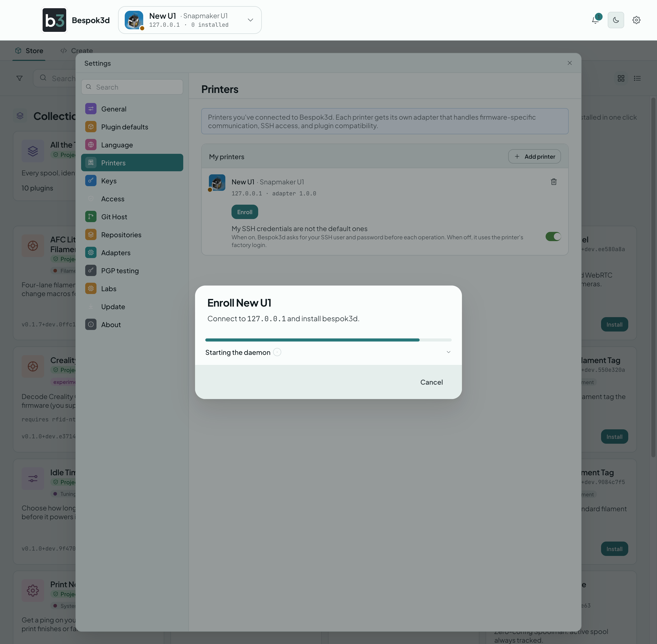The image size is (657, 644).
Task: Click the Enroll button for New U1
Action: coord(245,212)
